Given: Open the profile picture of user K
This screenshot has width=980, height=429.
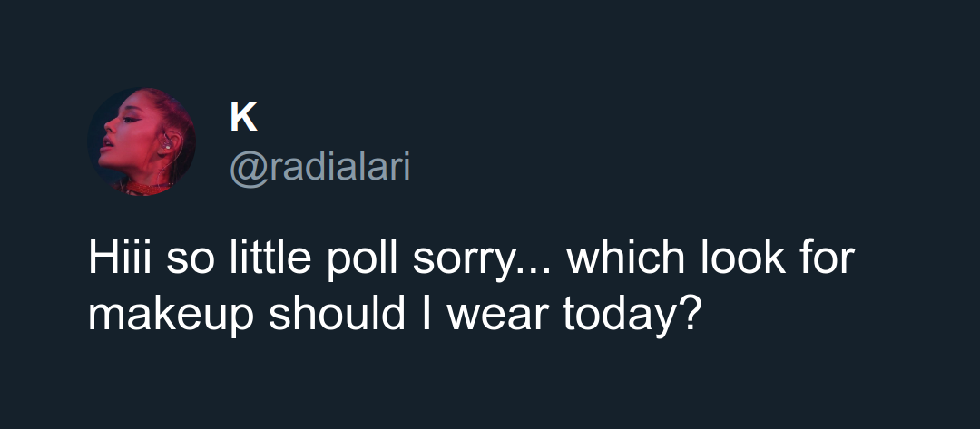Looking at the screenshot, I should coord(142,141).
